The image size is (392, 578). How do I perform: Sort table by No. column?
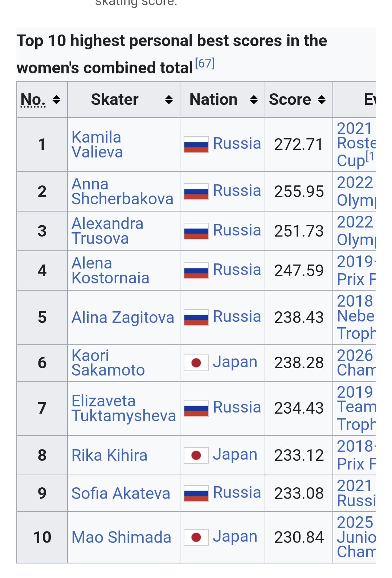56,100
